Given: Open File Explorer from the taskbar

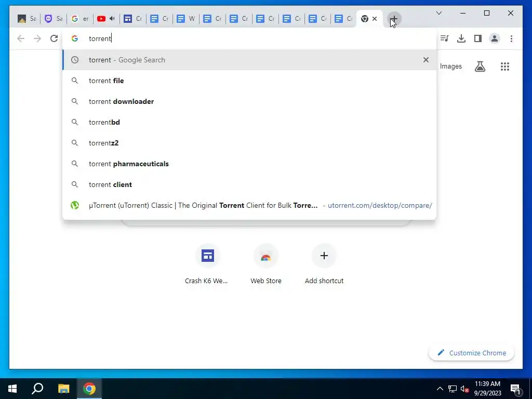Looking at the screenshot, I should pos(63,389).
